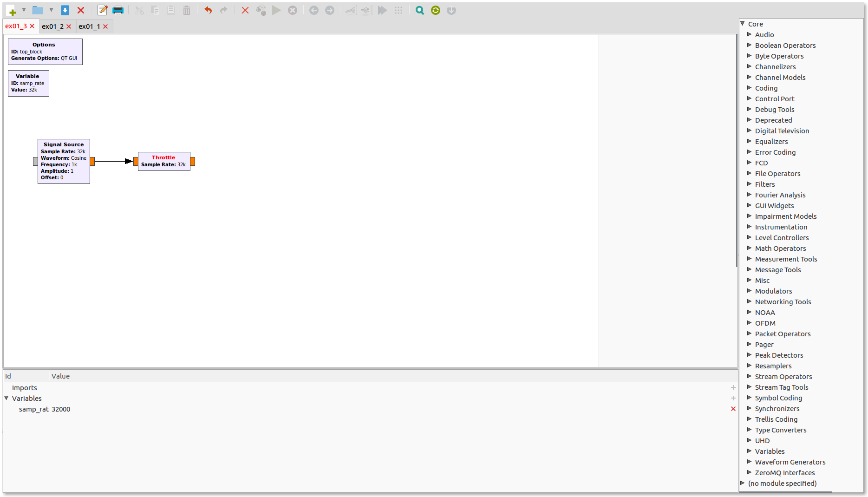
Task: Rotate block clockwise arrow icon
Action: coord(330,10)
